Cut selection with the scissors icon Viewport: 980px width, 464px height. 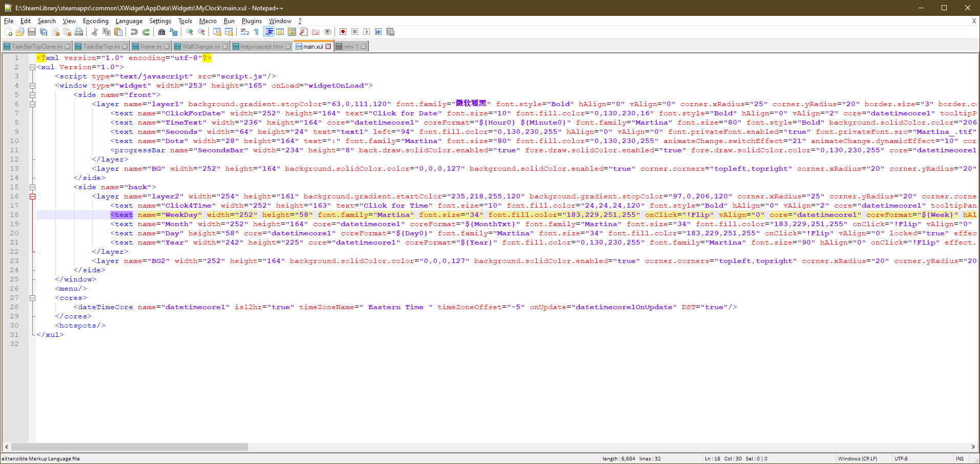95,32
